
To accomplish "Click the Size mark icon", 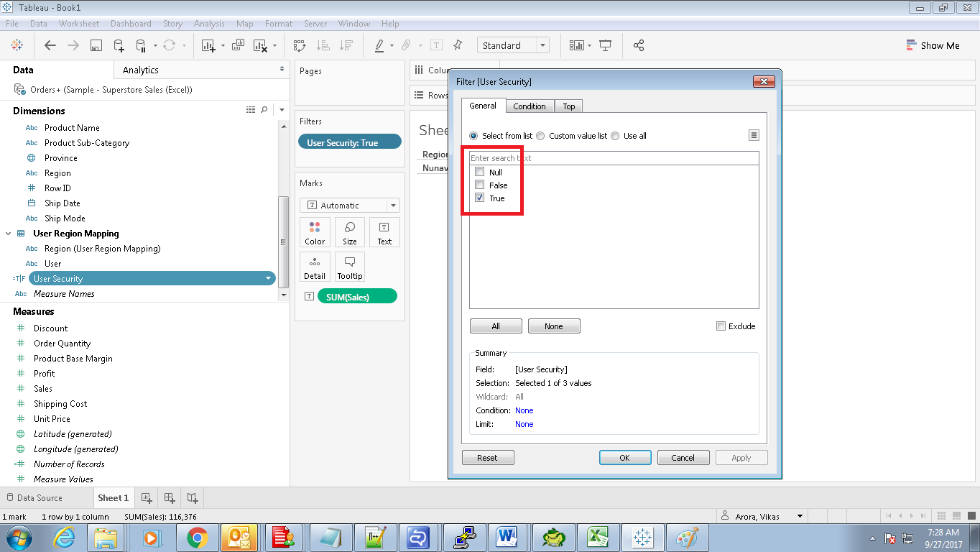I will click(x=349, y=231).
